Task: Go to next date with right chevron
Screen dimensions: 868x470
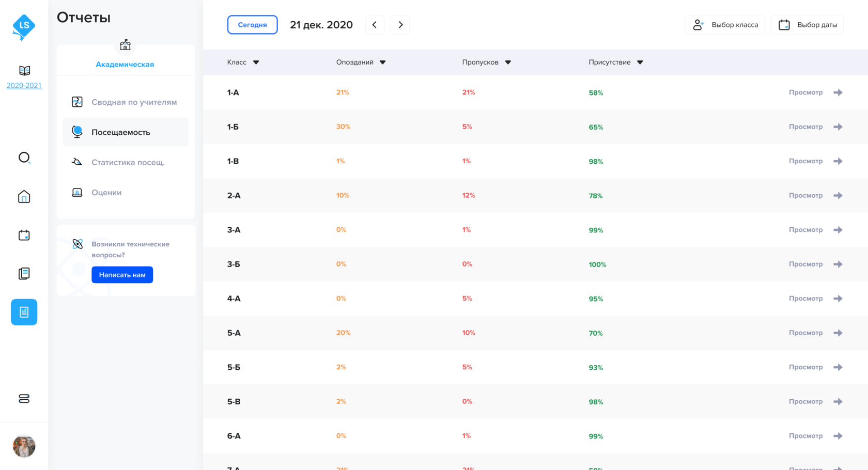Action: coord(400,25)
